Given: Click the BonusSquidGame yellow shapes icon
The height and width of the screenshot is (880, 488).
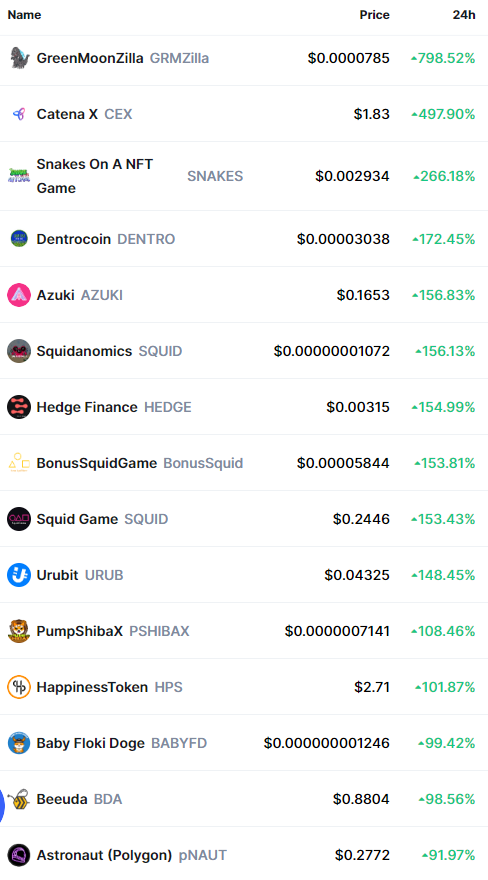Looking at the screenshot, I should [x=19, y=463].
